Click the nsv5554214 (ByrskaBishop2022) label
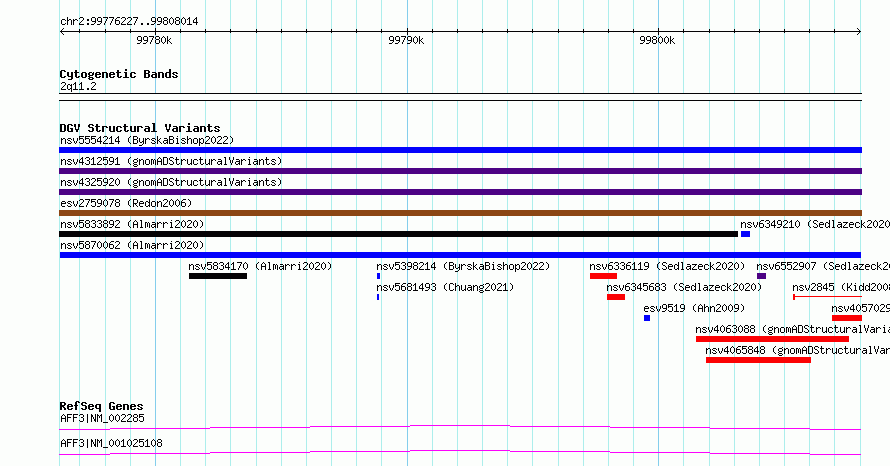Viewport: 890px width, 466px height. point(147,140)
